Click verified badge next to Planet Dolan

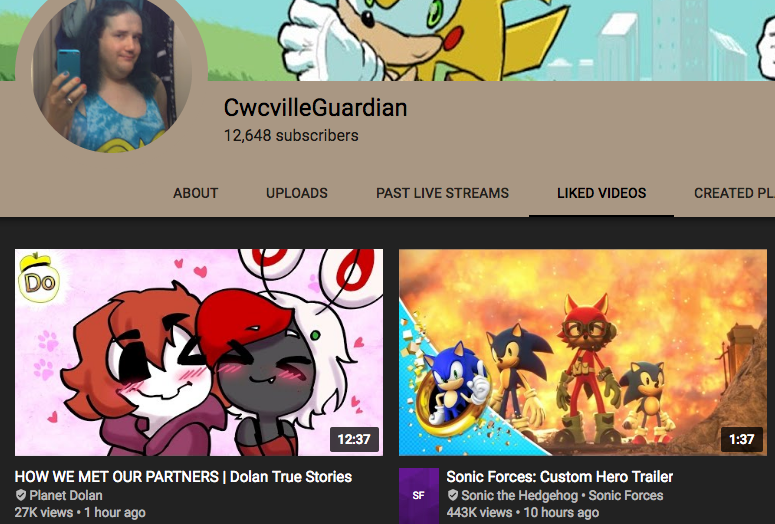click(21, 495)
